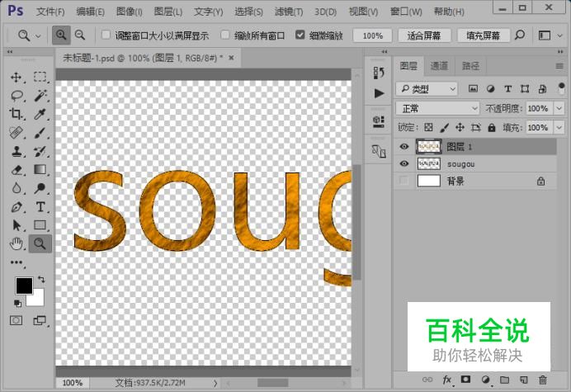
Task: Toggle Quick Mask mode
Action: pyautogui.click(x=16, y=320)
